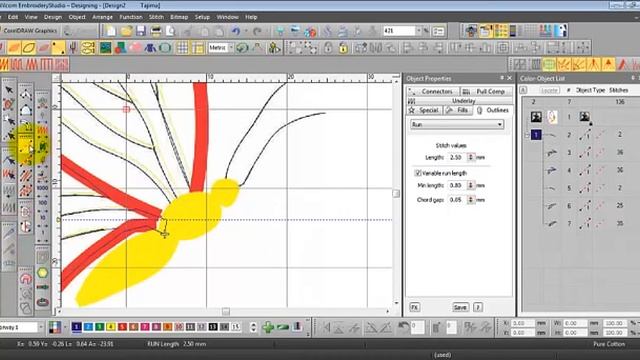Pick color swatch 1 in the palette

tap(76, 327)
